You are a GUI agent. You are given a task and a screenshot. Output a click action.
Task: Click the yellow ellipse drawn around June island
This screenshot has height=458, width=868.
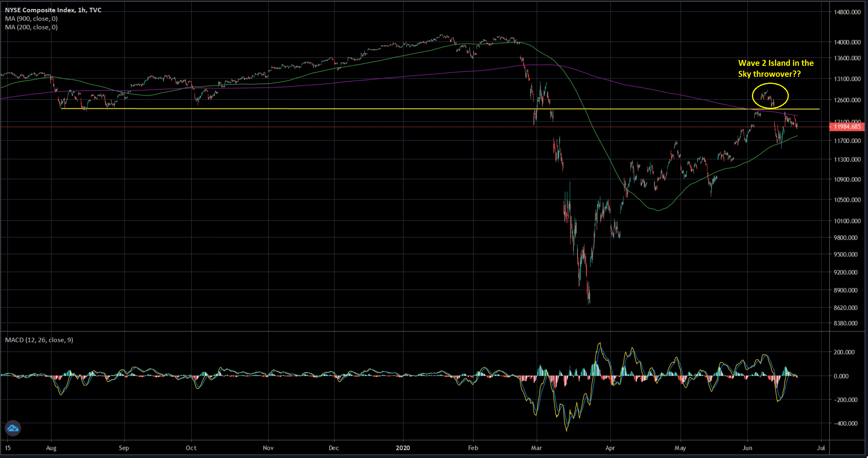770,96
